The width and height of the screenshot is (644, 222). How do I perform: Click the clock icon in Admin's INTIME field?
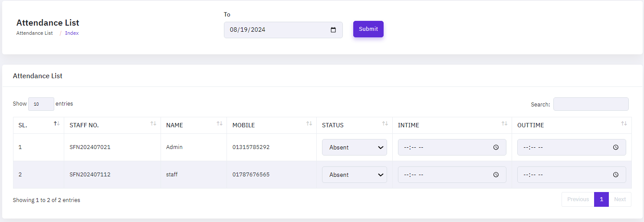[496, 147]
